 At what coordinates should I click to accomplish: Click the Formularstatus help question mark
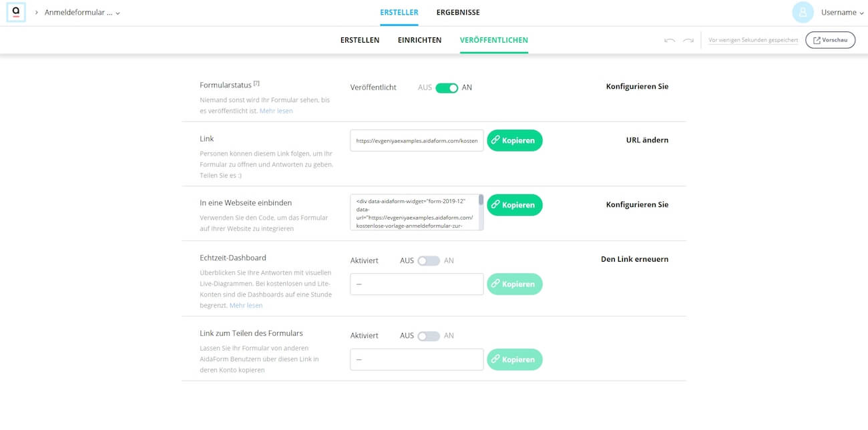click(x=256, y=83)
